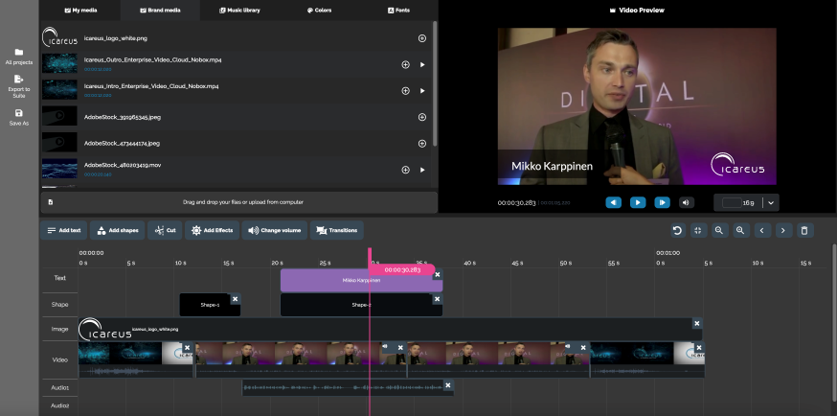Image resolution: width=837 pixels, height=416 pixels.
Task: Mute the video preview sound
Action: click(x=686, y=202)
